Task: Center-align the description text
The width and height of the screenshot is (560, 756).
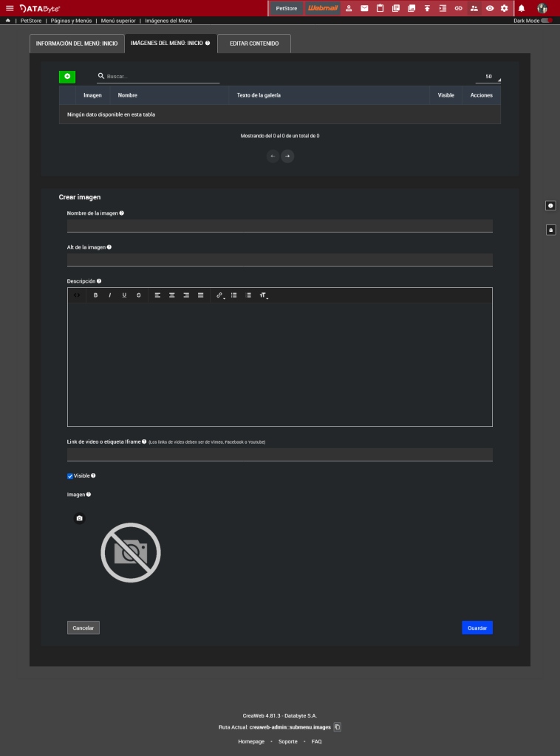Action: pos(172,295)
